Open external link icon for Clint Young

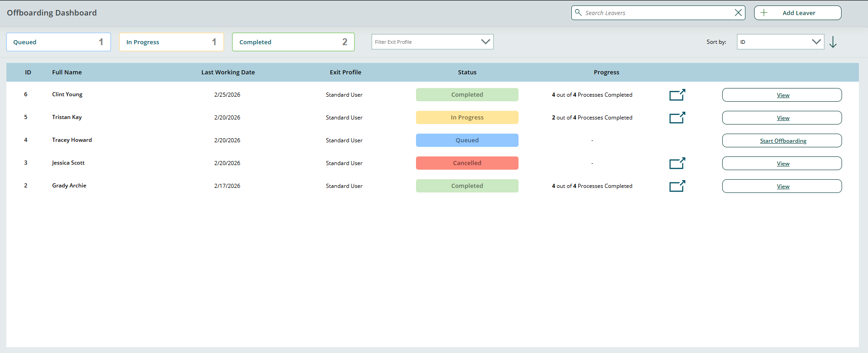[x=677, y=95]
